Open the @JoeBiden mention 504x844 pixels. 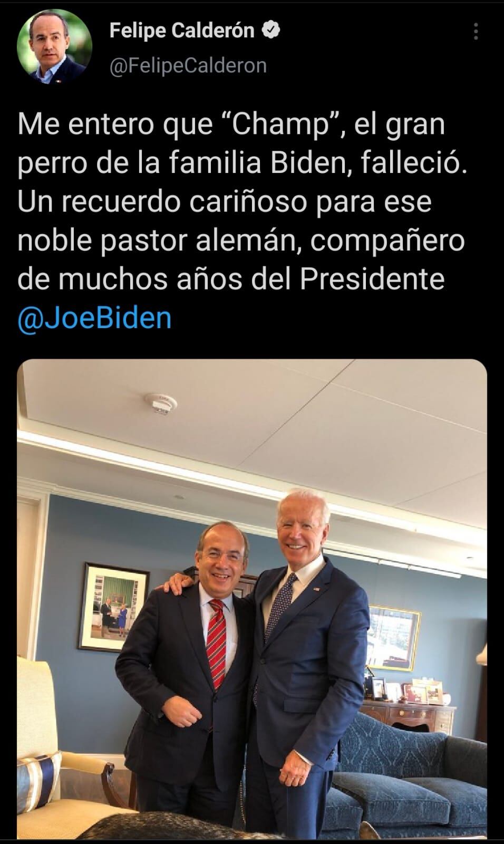coord(94,318)
